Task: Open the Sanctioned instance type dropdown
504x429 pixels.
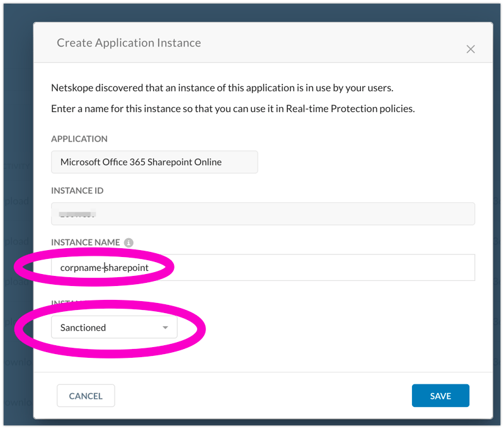Action: (114, 328)
